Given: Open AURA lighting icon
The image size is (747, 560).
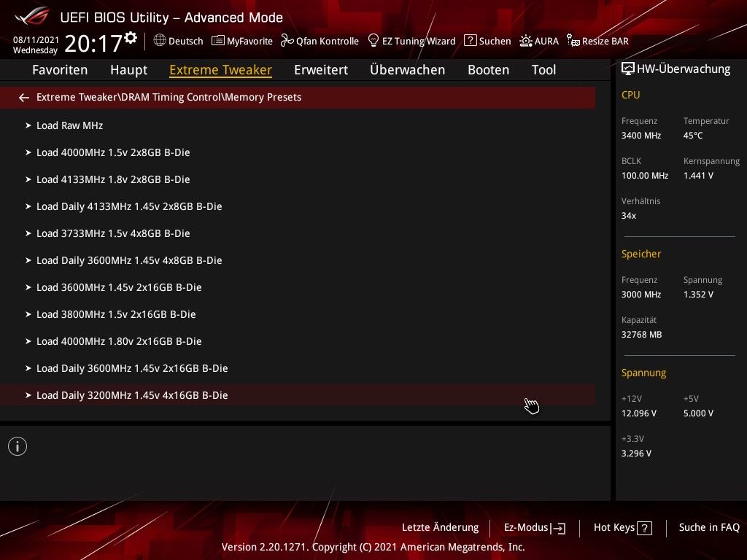Looking at the screenshot, I should [x=525, y=41].
